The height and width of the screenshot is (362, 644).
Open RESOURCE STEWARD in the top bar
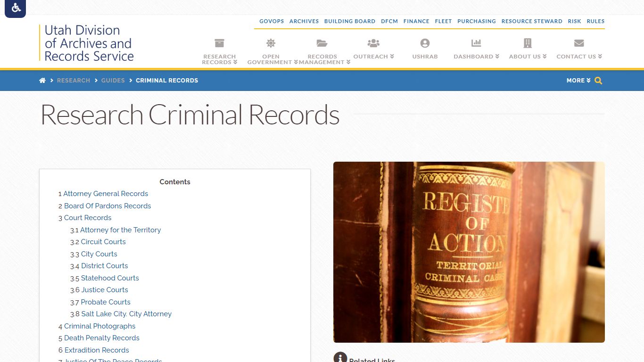tap(532, 21)
